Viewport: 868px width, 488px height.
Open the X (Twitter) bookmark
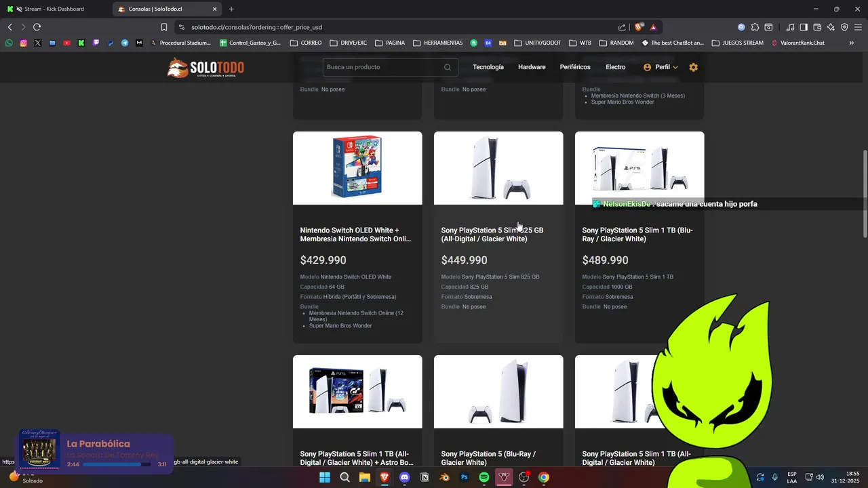point(37,43)
